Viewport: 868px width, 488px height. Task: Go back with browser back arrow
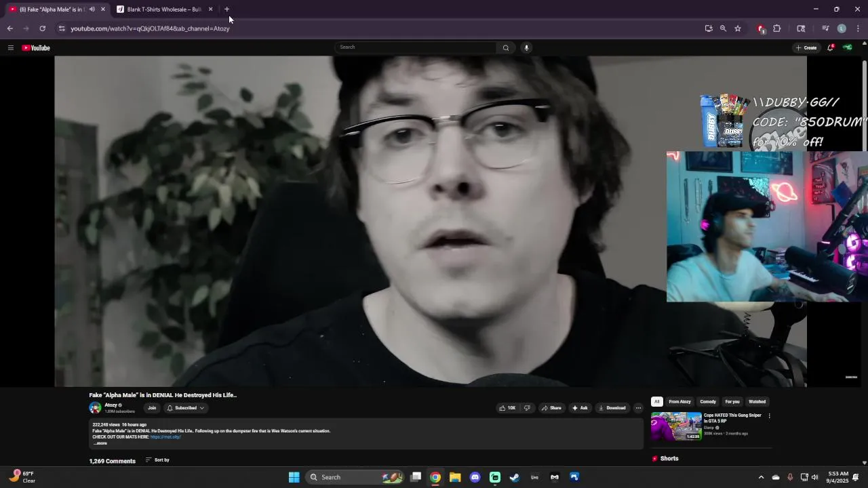click(9, 28)
